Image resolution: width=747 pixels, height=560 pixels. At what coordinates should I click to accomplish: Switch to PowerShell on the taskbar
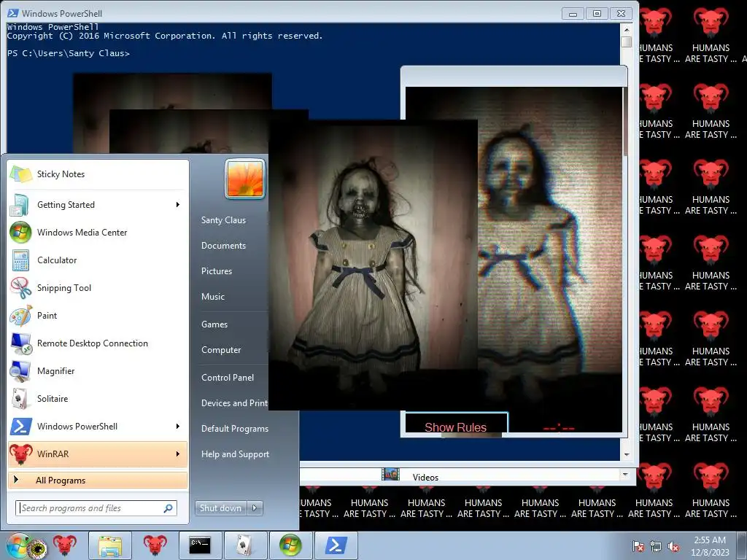[x=336, y=545]
